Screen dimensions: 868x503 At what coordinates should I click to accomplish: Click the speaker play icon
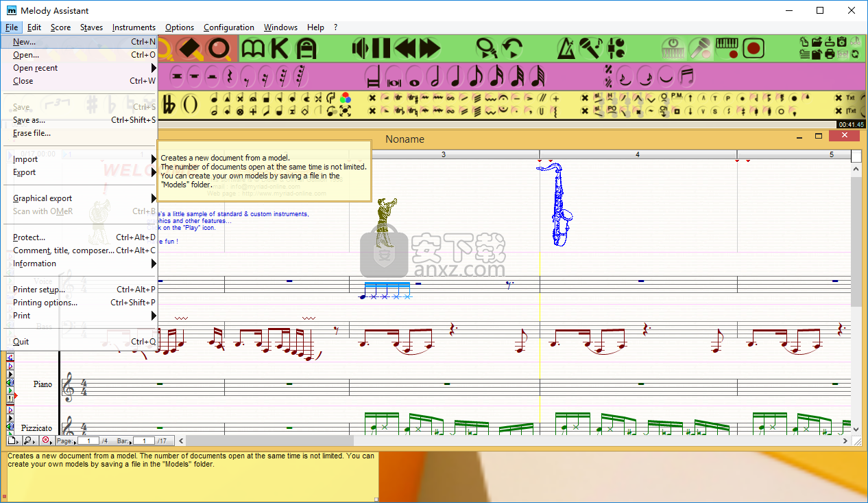point(361,49)
